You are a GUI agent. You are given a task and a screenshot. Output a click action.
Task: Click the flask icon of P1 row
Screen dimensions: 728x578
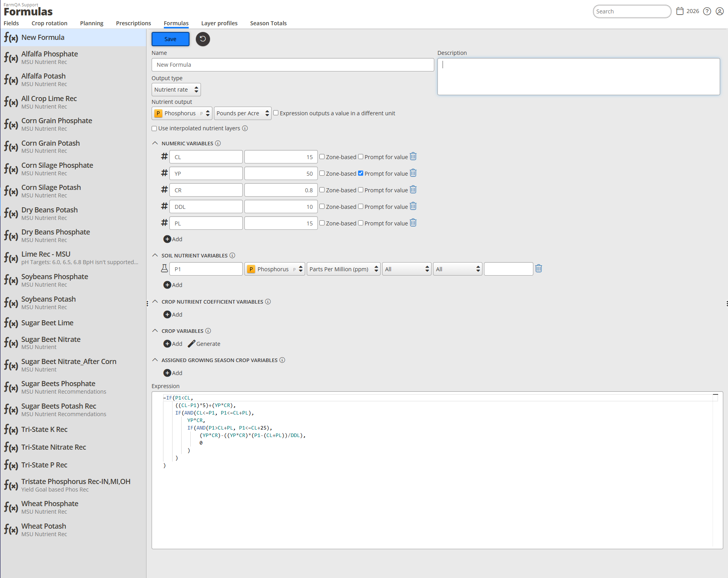click(165, 268)
